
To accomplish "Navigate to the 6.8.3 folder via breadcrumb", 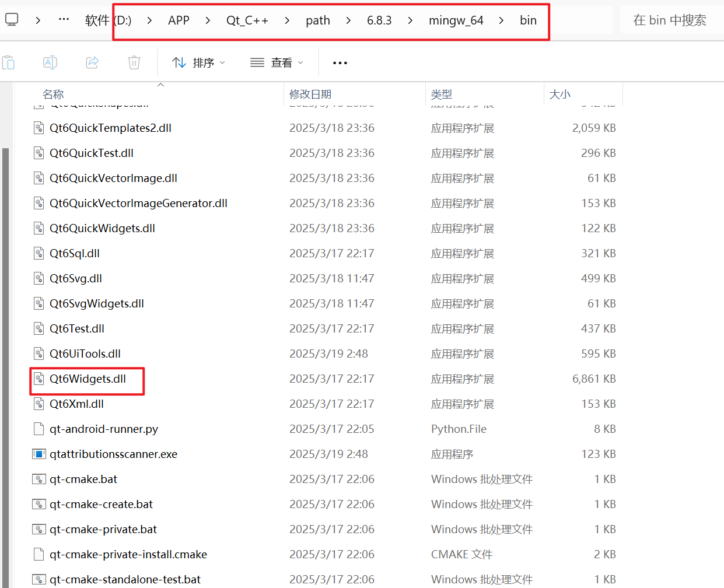I will click(x=379, y=20).
